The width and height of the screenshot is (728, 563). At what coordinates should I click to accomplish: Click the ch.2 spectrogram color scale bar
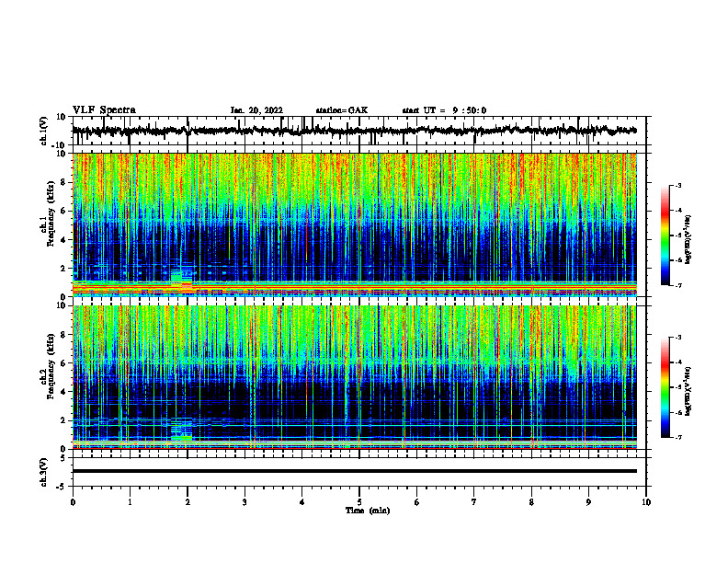click(x=665, y=387)
